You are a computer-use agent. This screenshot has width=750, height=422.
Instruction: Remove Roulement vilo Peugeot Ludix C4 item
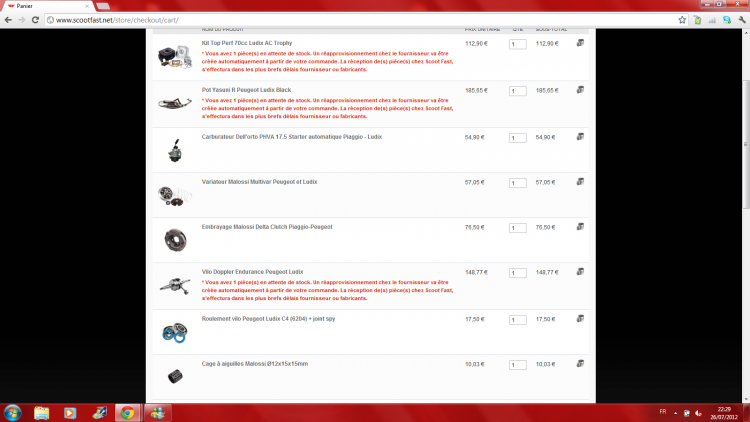point(580,319)
